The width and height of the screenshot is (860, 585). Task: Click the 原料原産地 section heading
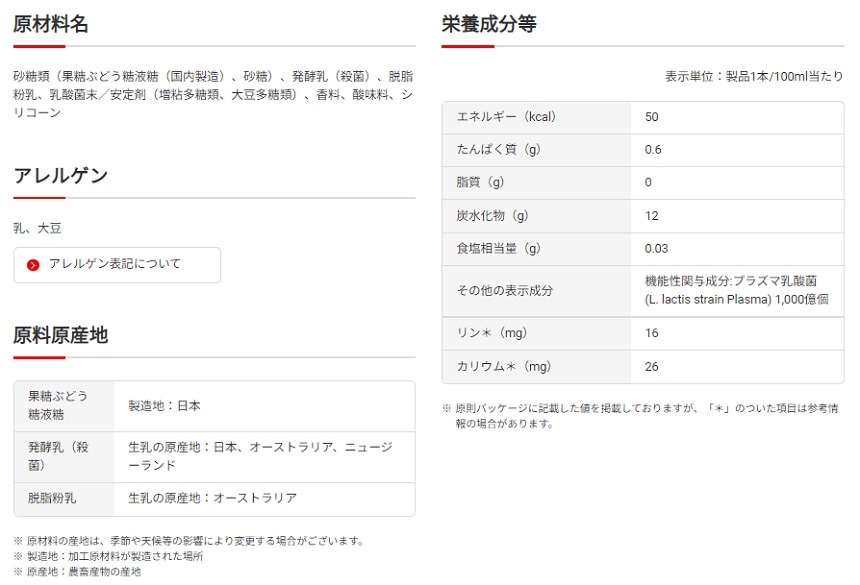click(x=60, y=335)
